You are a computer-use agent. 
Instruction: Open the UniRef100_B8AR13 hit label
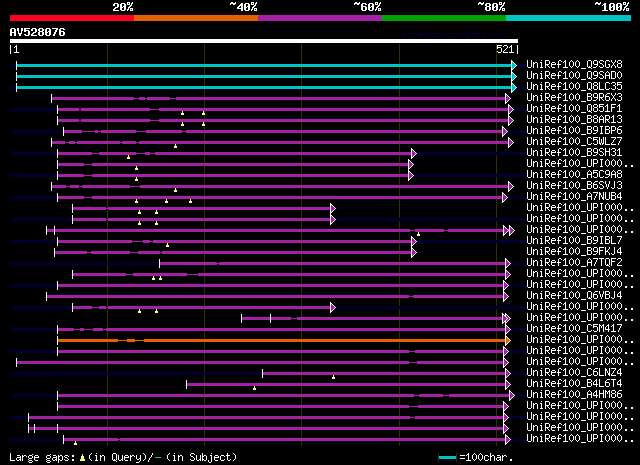(x=574, y=120)
